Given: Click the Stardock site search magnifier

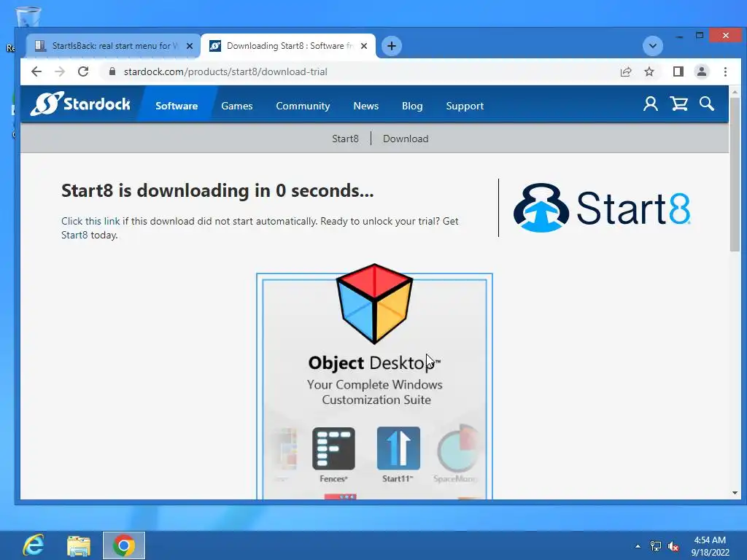Looking at the screenshot, I should (706, 104).
